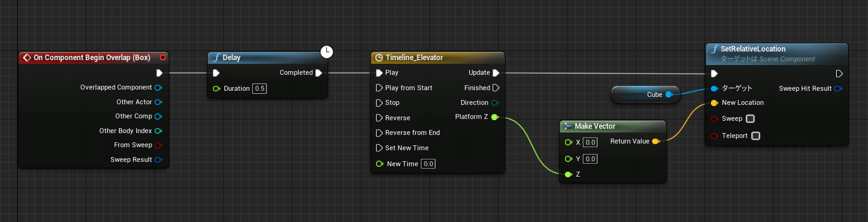The width and height of the screenshot is (868, 222).
Task: Click the Play from Start exec pin
Action: tap(379, 88)
